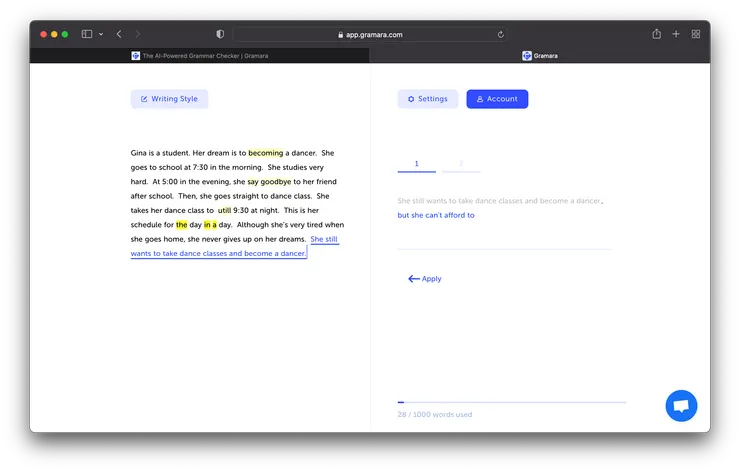Click the Gramara favicon on right tab
The height and width of the screenshot is (472, 740).
coord(527,56)
